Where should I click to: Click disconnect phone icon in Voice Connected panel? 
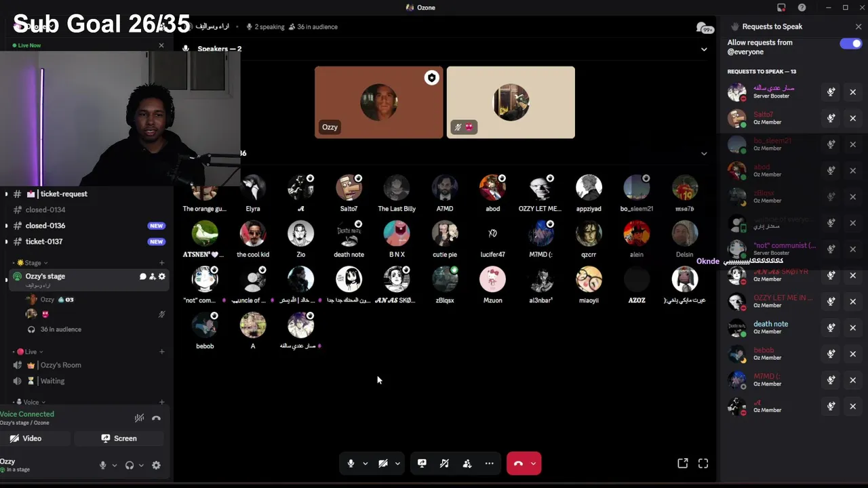(156, 418)
